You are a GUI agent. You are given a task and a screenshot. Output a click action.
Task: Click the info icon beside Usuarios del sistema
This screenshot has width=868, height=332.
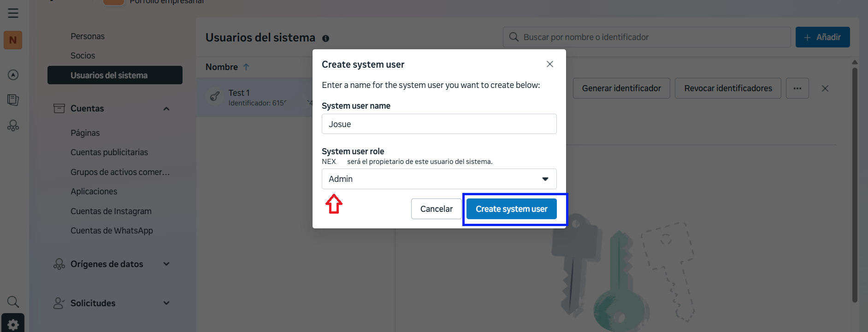pyautogui.click(x=325, y=38)
